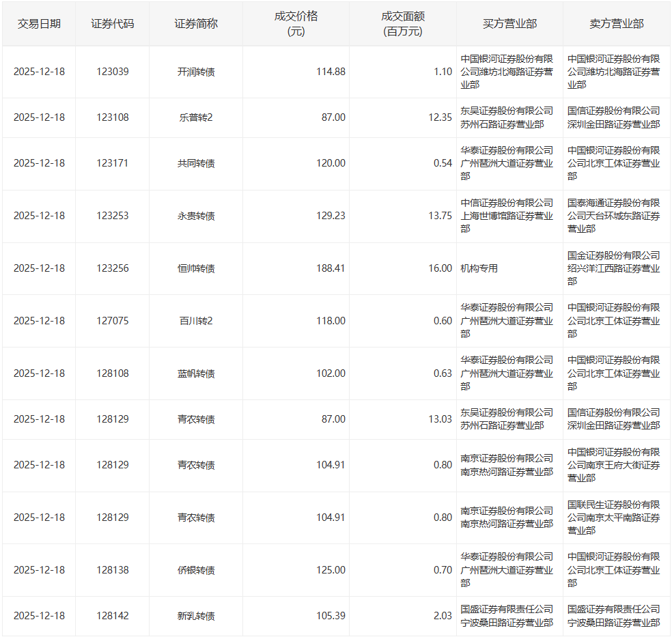Click security code 127075
This screenshot has height=637, width=672.
[112, 321]
